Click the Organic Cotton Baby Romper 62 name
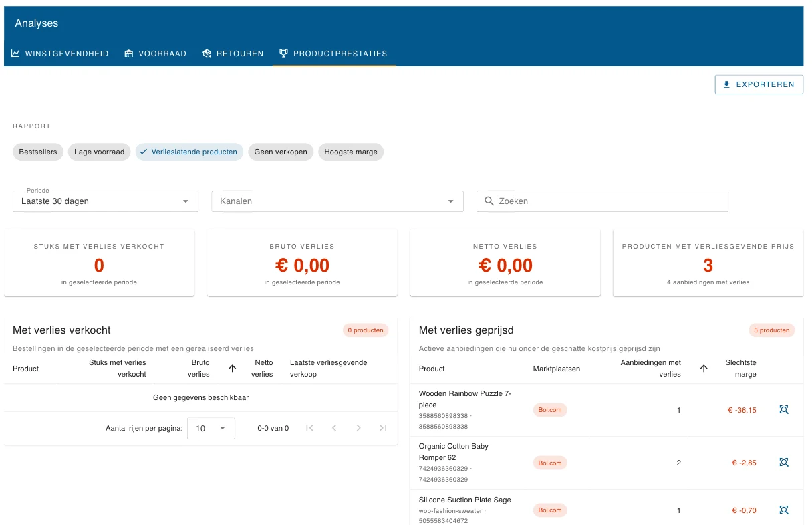Viewport: 812px width, 525px height. pos(454,452)
